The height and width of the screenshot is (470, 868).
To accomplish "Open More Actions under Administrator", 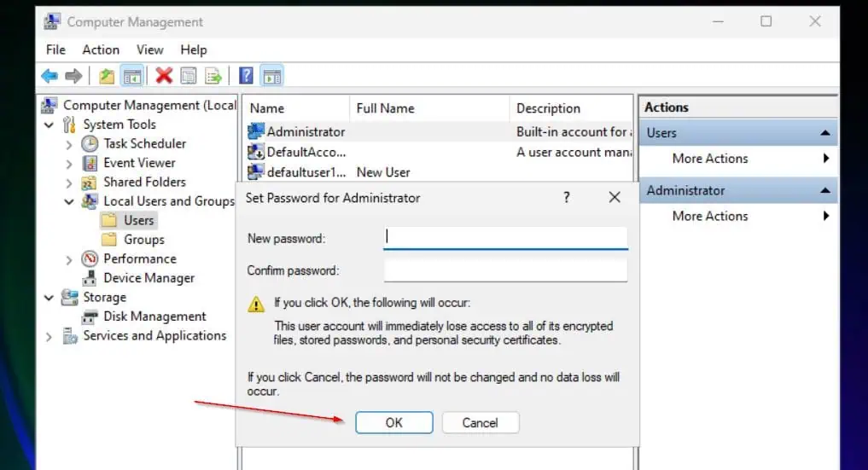I will pos(710,216).
